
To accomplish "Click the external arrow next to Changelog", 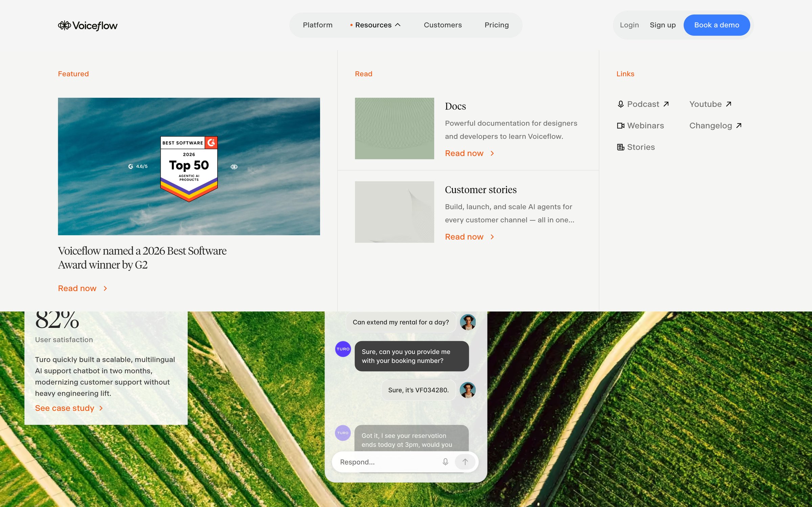I will point(739,126).
